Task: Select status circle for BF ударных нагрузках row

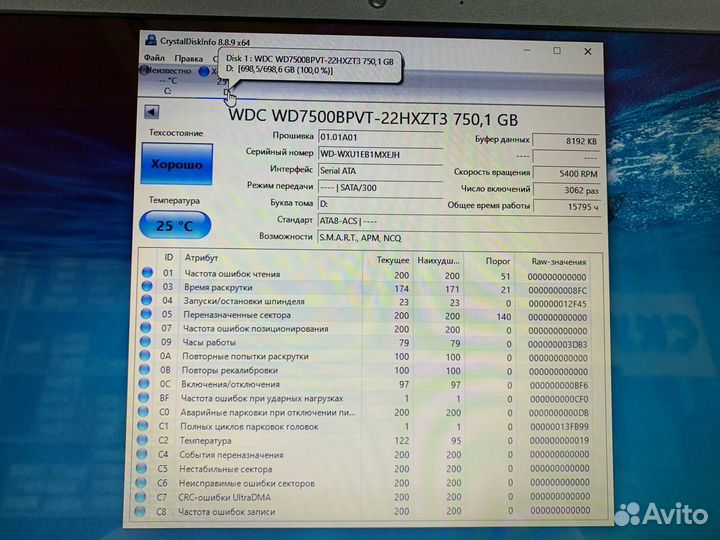Action: point(143,398)
